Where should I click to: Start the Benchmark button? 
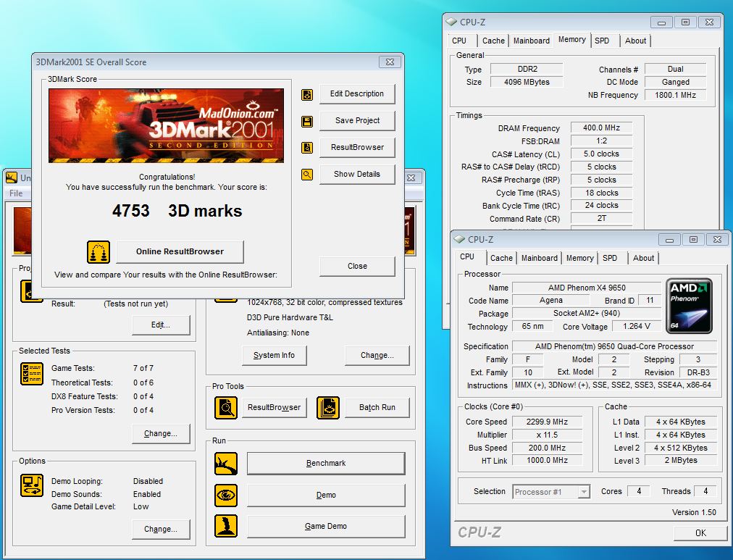tap(326, 463)
